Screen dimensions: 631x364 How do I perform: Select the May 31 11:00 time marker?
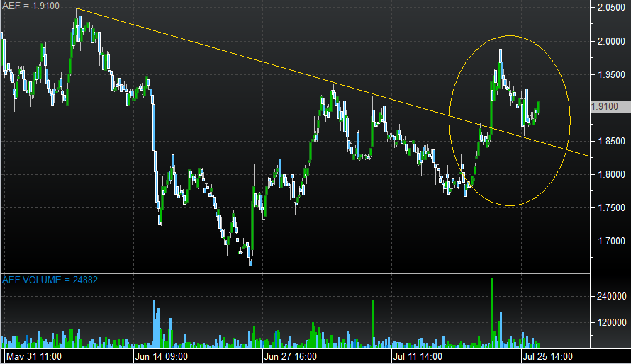coord(33,356)
